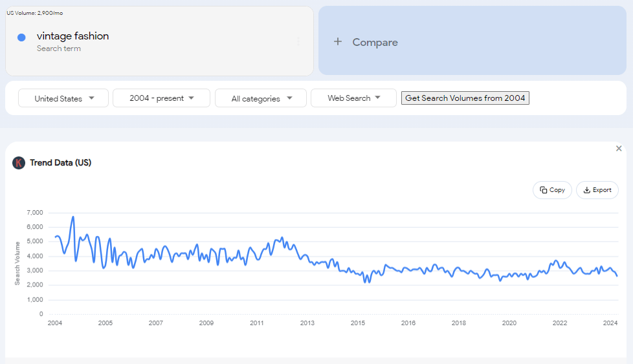The width and height of the screenshot is (633, 364).
Task: Click the vintage fashion search term
Action: (x=72, y=36)
